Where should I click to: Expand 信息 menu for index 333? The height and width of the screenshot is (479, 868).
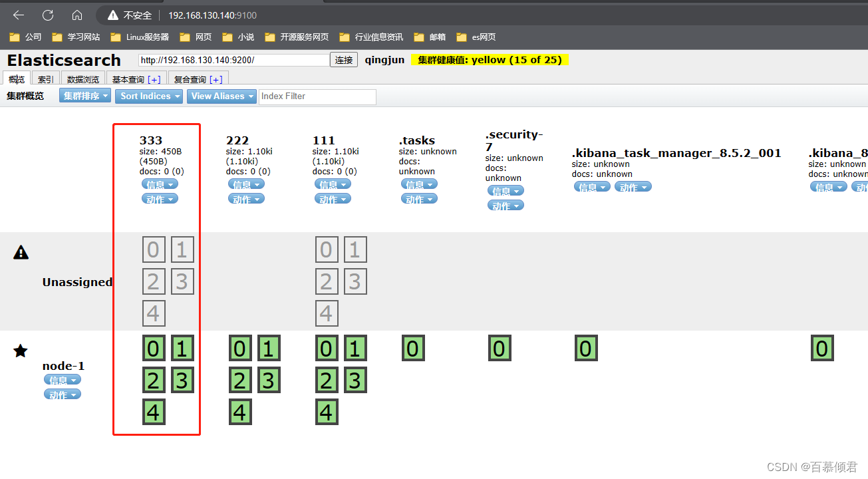(x=160, y=184)
